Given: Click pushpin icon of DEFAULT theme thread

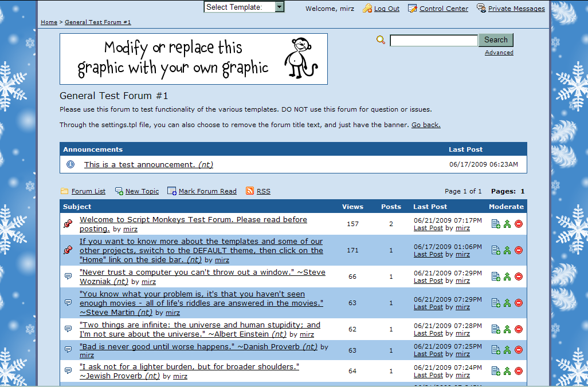Looking at the screenshot, I should 68,250.
